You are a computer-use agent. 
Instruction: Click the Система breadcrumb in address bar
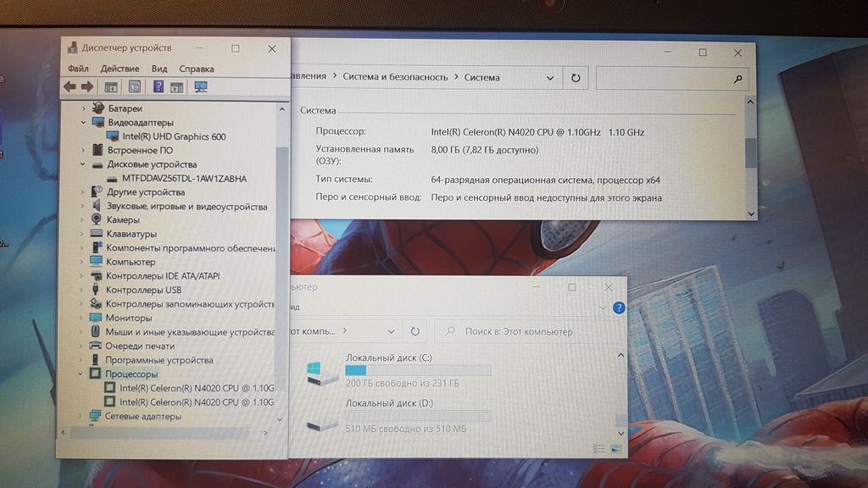tap(481, 77)
